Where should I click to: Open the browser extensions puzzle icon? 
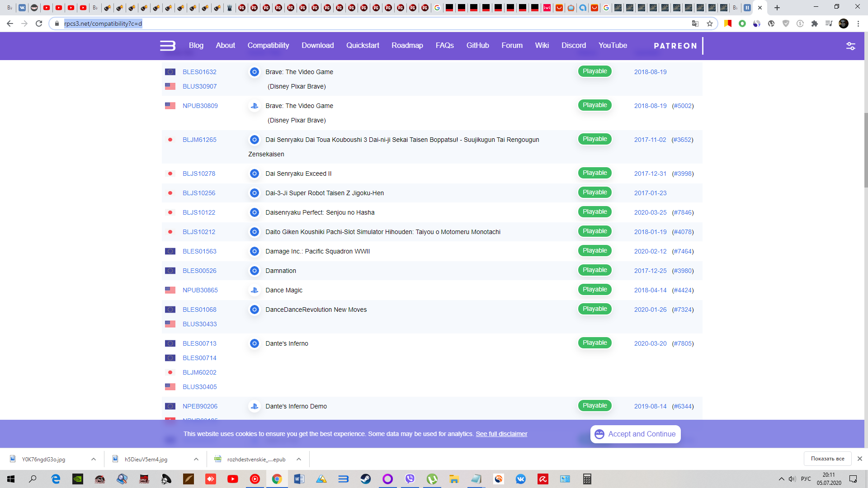coord(814,23)
